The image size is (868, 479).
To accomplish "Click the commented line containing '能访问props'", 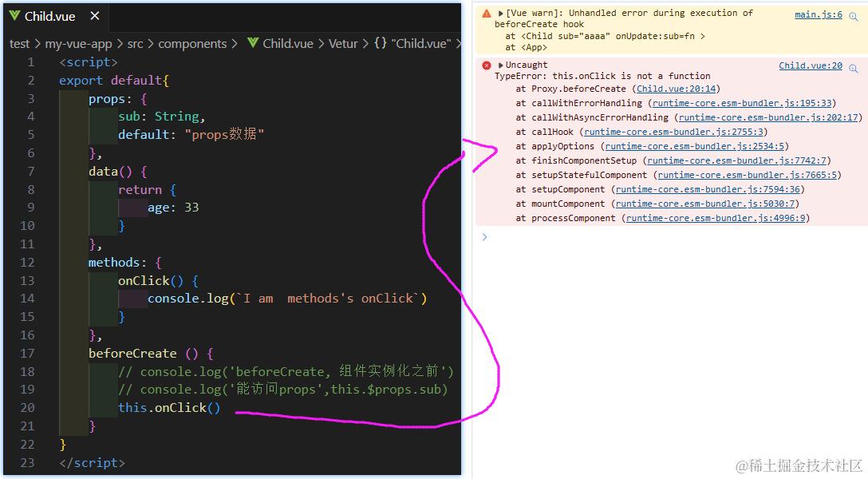I will tap(283, 390).
